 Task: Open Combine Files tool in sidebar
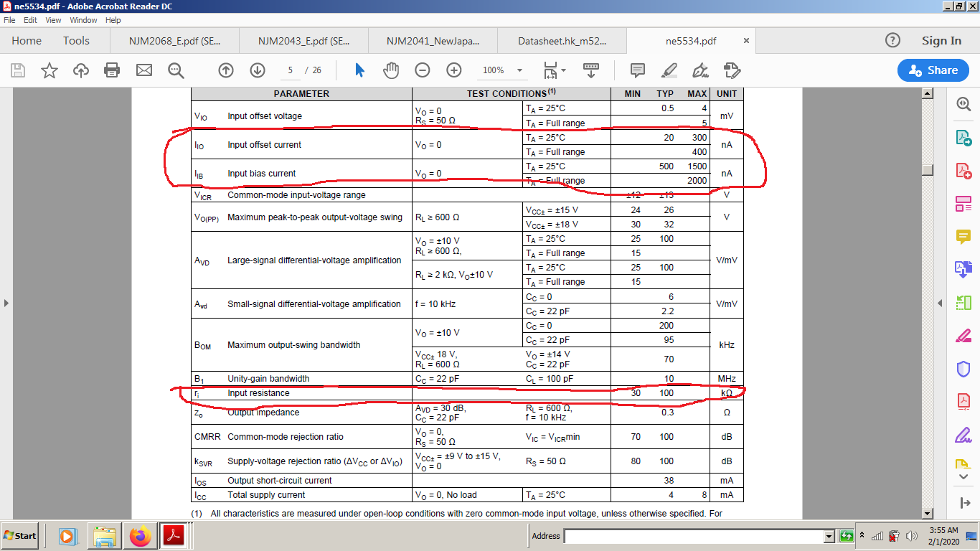[x=963, y=269]
